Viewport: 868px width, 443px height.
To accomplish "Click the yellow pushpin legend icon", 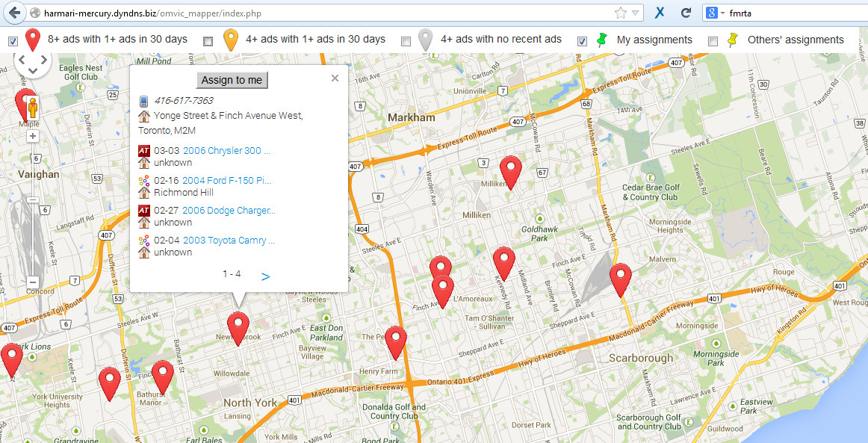I will tap(733, 40).
